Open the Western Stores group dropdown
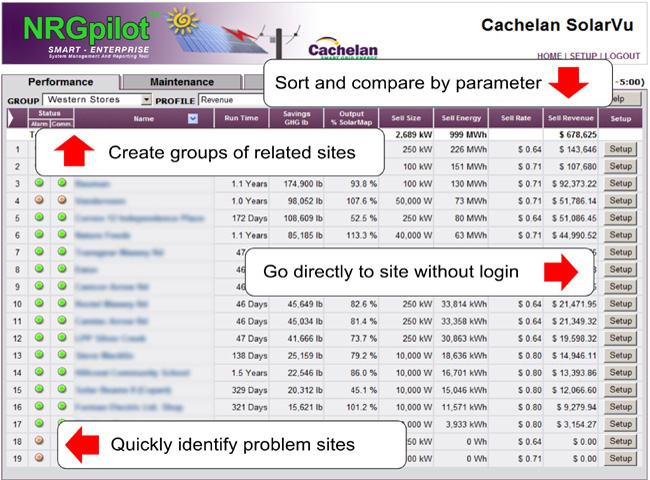The image size is (650, 480). click(x=146, y=100)
